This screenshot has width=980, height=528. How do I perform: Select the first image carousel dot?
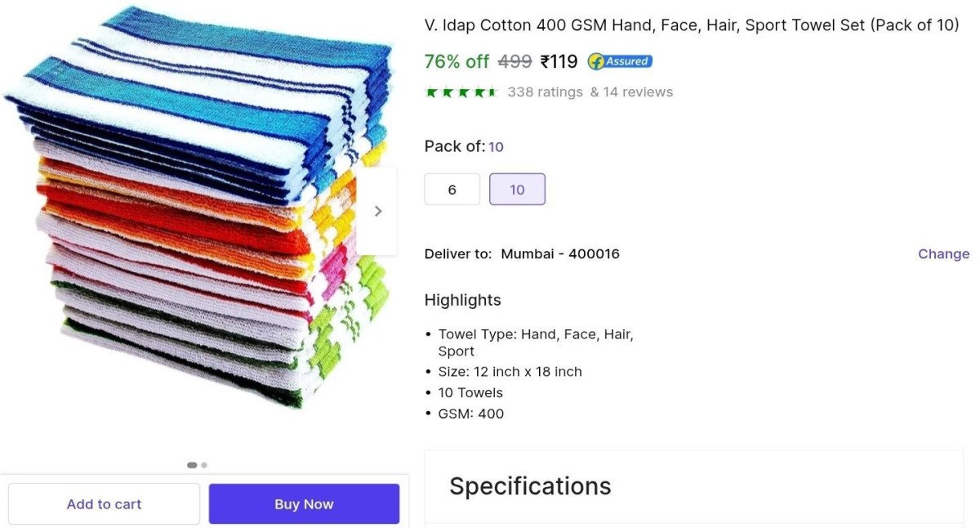coord(192,465)
